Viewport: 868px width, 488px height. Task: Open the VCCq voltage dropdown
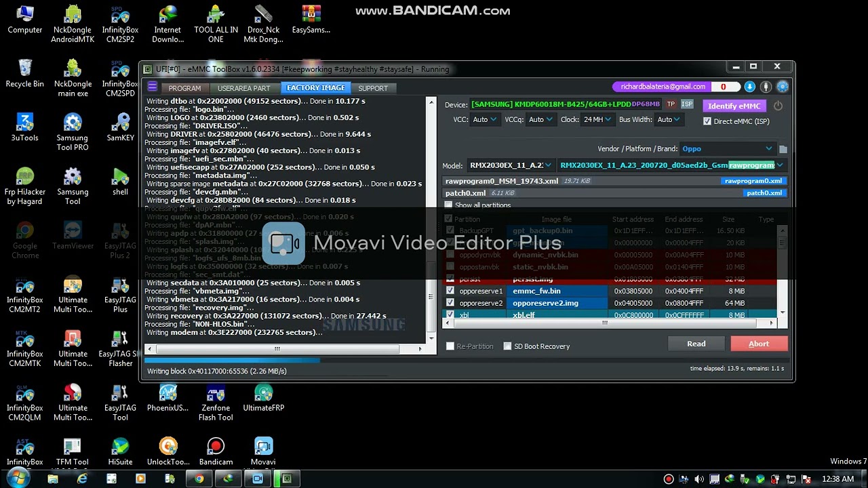540,119
